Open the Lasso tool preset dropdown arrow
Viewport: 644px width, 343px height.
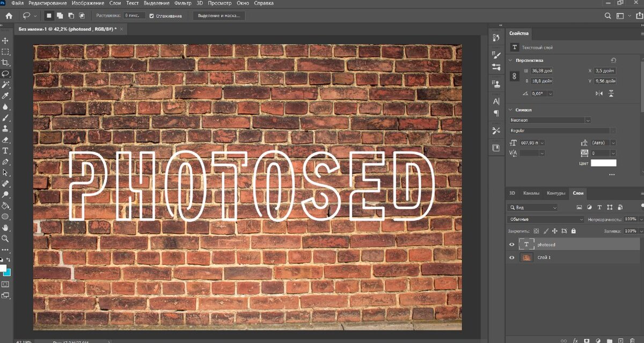tap(35, 16)
